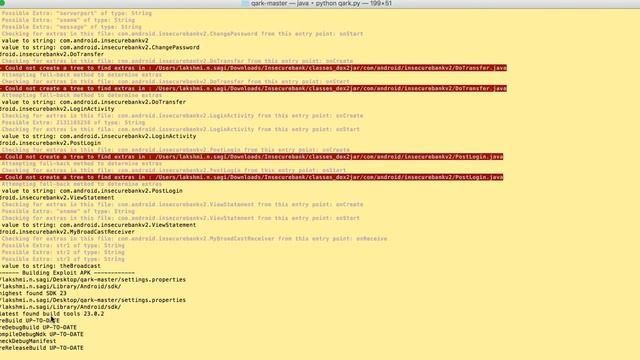Image resolution: width=640 pixels, height=360 pixels.
Task: Click the faded Checking DoTransfer onCreate line
Action: point(177,61)
